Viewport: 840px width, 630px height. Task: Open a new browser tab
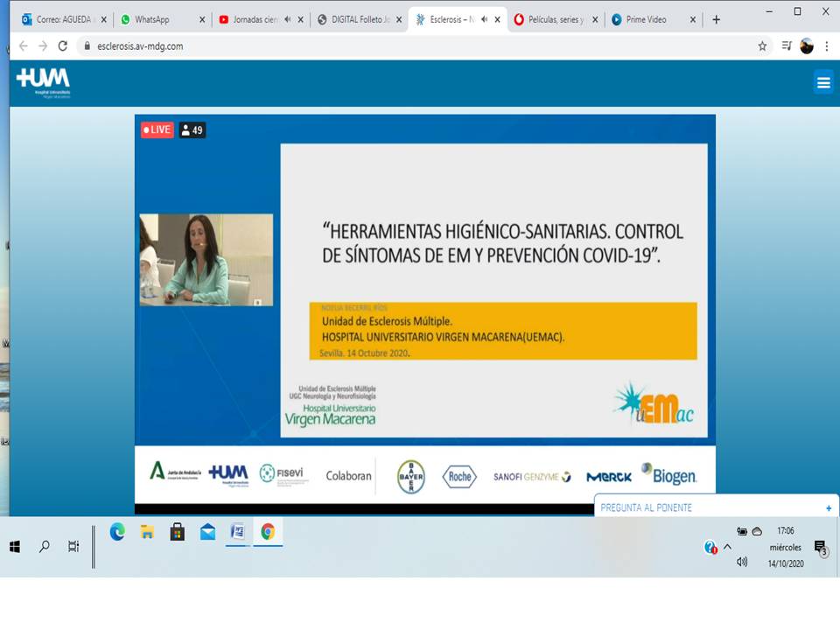pos(716,19)
